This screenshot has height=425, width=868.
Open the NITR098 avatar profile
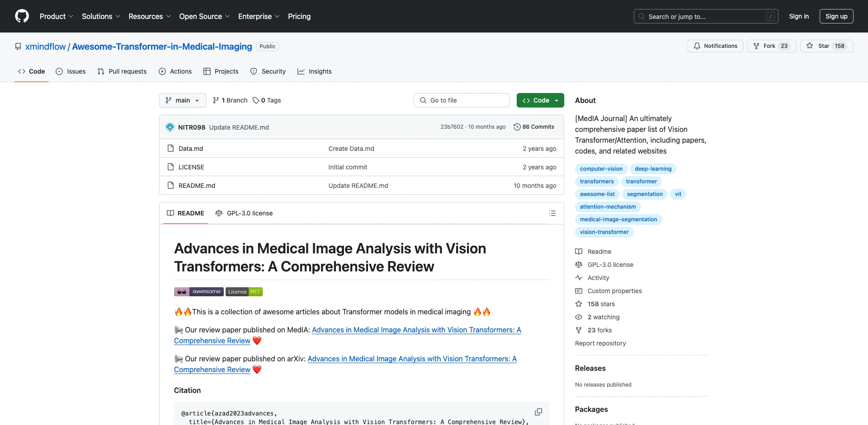tap(170, 127)
